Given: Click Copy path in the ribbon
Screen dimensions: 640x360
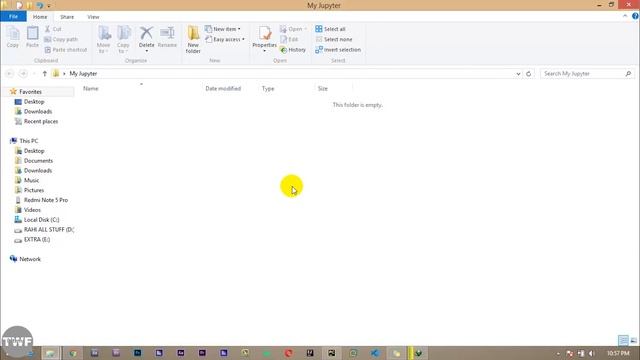Looking at the screenshot, I should 61,39.
